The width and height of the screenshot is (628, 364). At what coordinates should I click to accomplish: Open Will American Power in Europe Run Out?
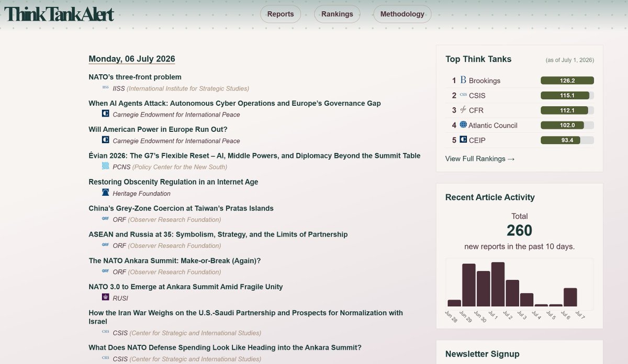158,129
